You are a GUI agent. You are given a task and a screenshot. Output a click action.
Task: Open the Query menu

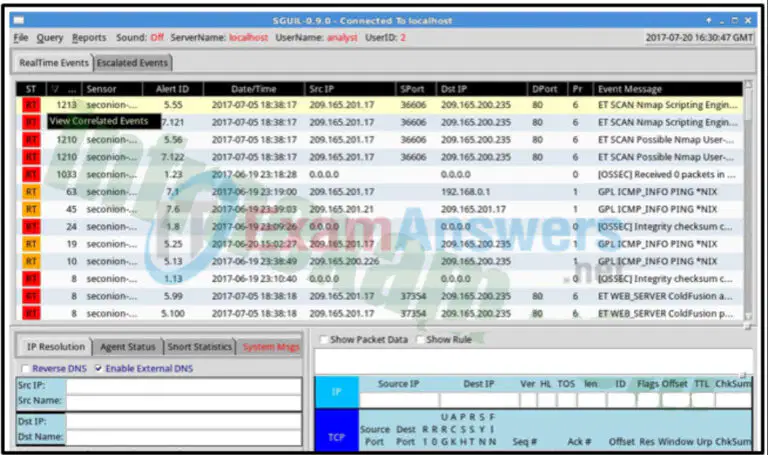(x=49, y=38)
